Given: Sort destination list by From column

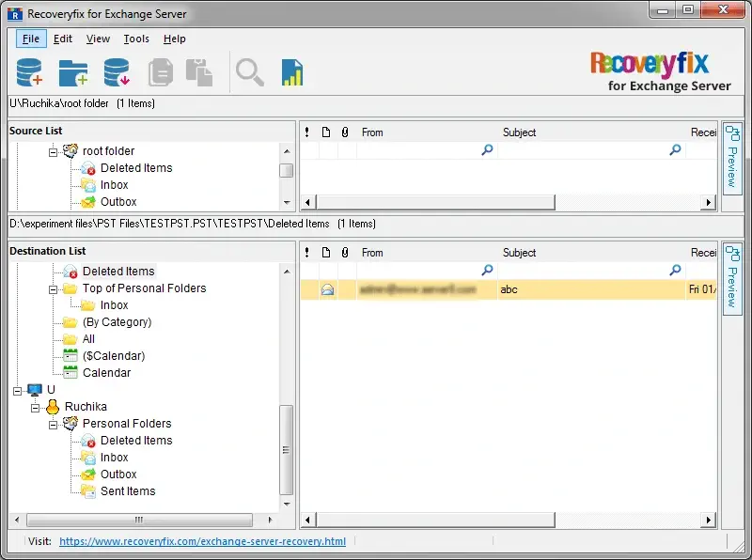Looking at the screenshot, I should tap(372, 253).
